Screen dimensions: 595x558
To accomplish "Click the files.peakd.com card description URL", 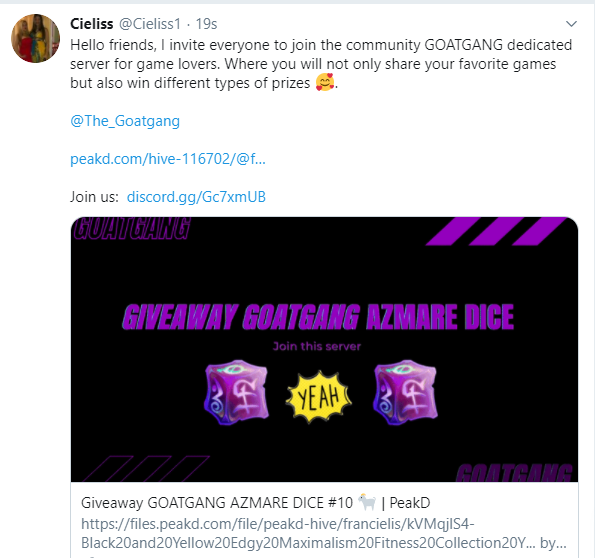I will (324, 533).
